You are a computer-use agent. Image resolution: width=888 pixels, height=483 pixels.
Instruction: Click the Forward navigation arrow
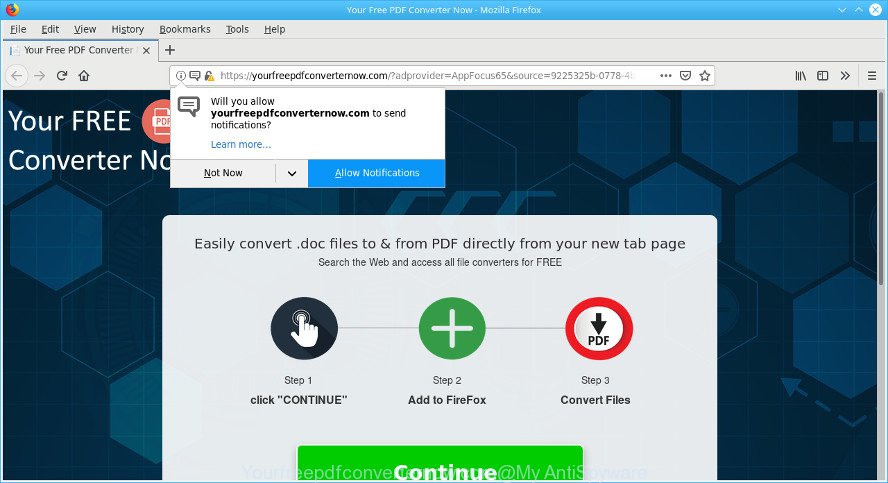tap(39, 75)
